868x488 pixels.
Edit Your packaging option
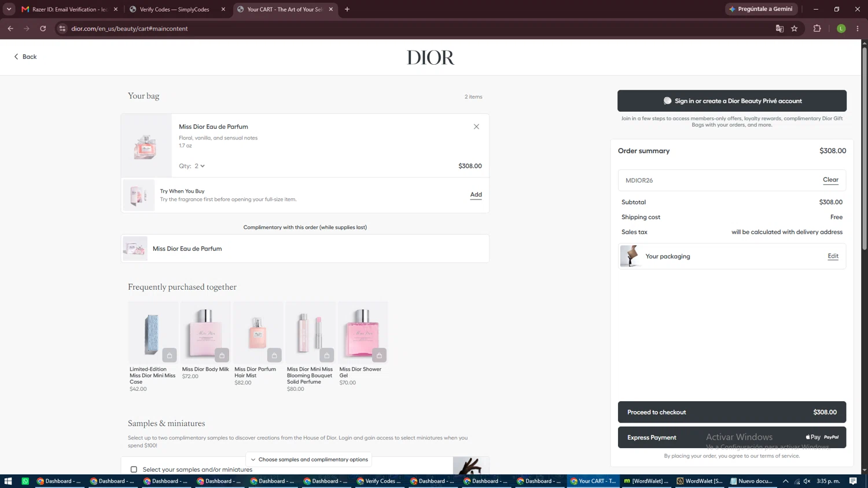pos(833,256)
